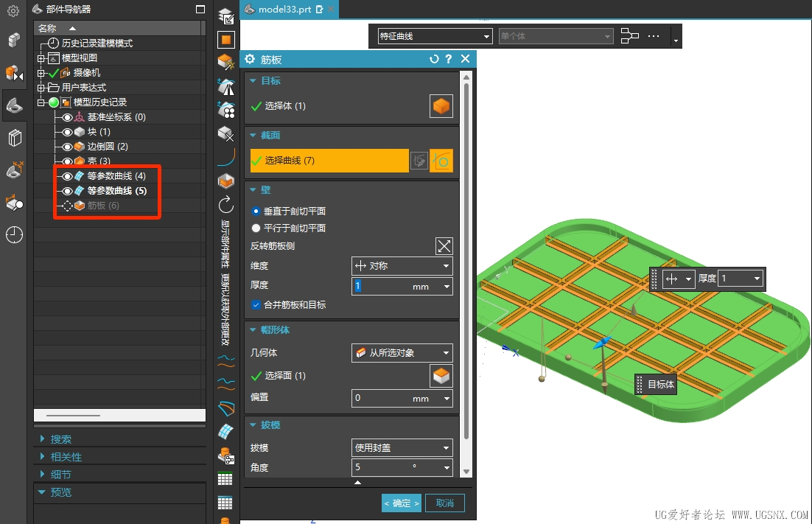Viewport: 812px width, 524px height.
Task: Open the dimension symmetric dropdown
Action: pos(402,266)
